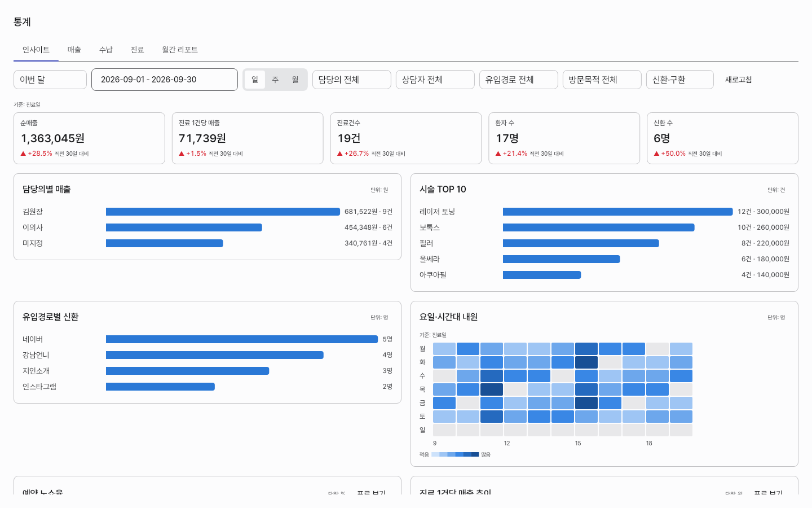The height and width of the screenshot is (508, 812).
Task: Click the 강남언니 referral bar
Action: (x=215, y=355)
